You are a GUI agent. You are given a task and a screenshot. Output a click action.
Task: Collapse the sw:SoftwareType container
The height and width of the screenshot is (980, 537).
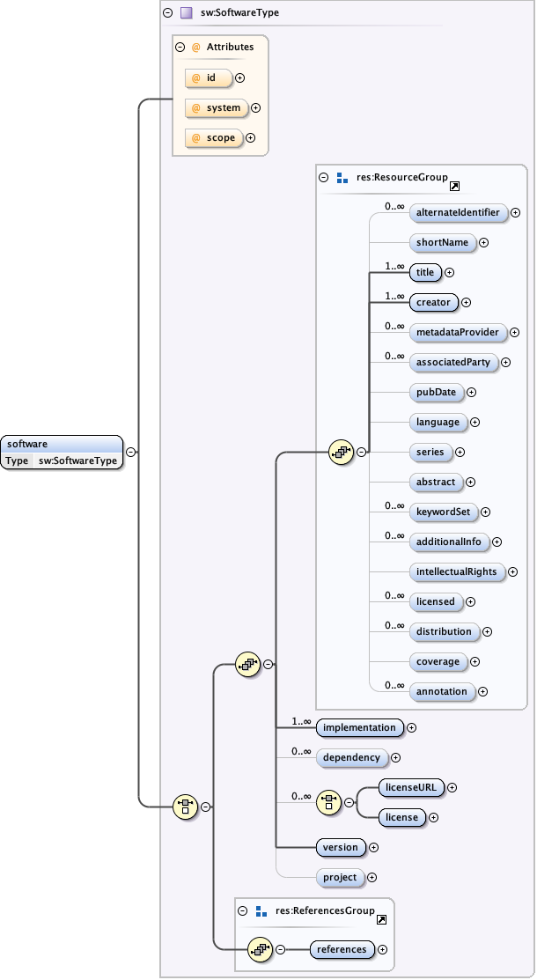[x=167, y=13]
